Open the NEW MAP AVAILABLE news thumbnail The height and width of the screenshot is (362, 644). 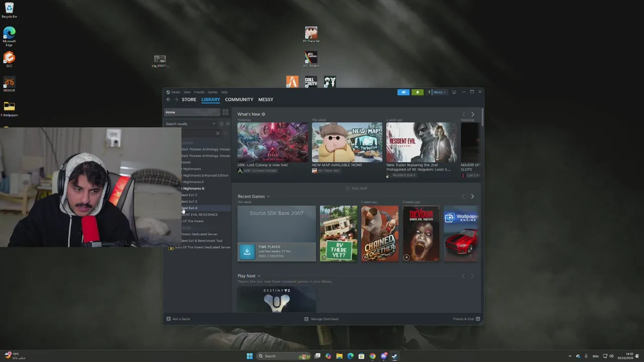[347, 142]
